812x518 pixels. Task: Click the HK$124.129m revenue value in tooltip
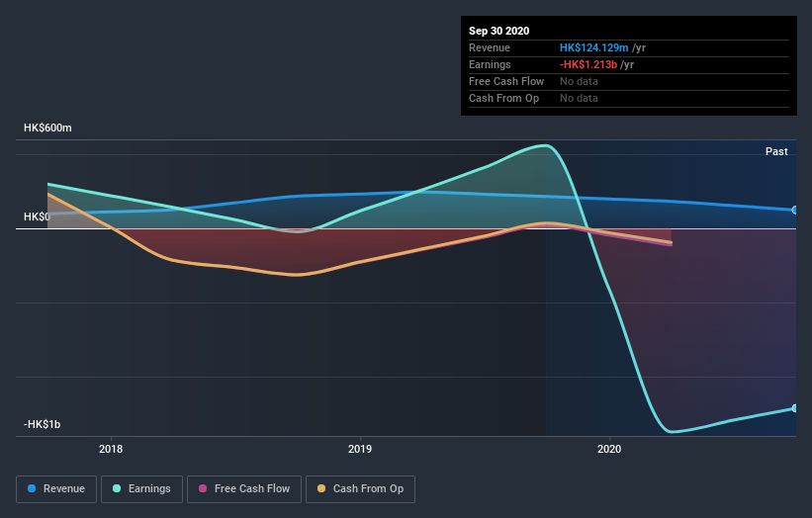594,47
